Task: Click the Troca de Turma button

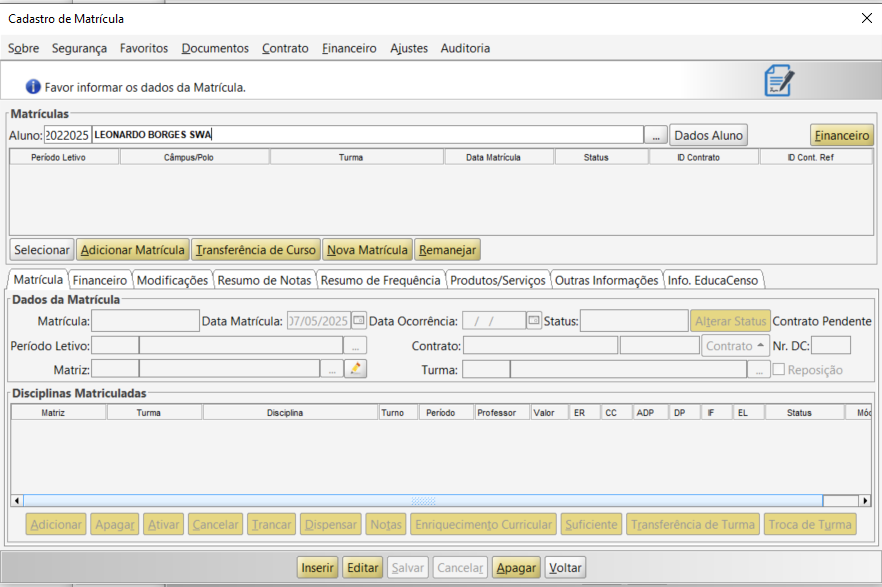Action: click(x=810, y=525)
